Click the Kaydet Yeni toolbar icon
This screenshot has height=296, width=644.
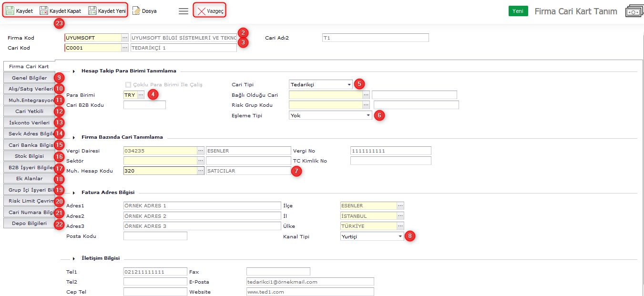92,10
